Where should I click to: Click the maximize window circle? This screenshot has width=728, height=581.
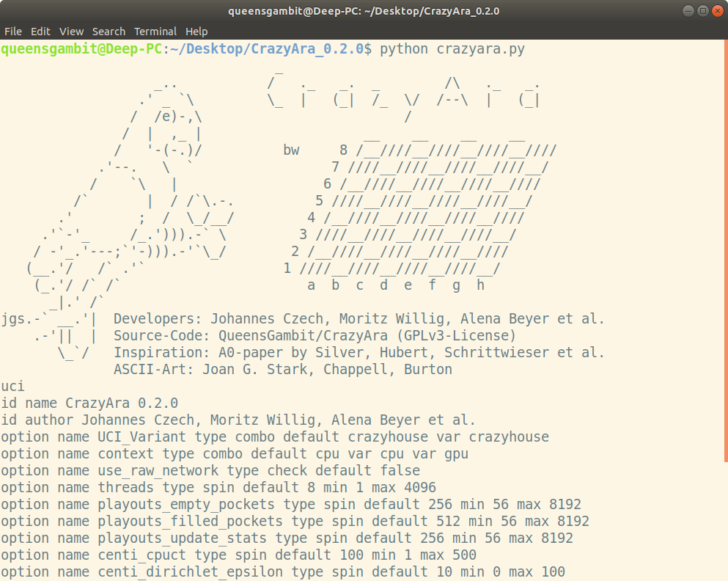(702, 11)
